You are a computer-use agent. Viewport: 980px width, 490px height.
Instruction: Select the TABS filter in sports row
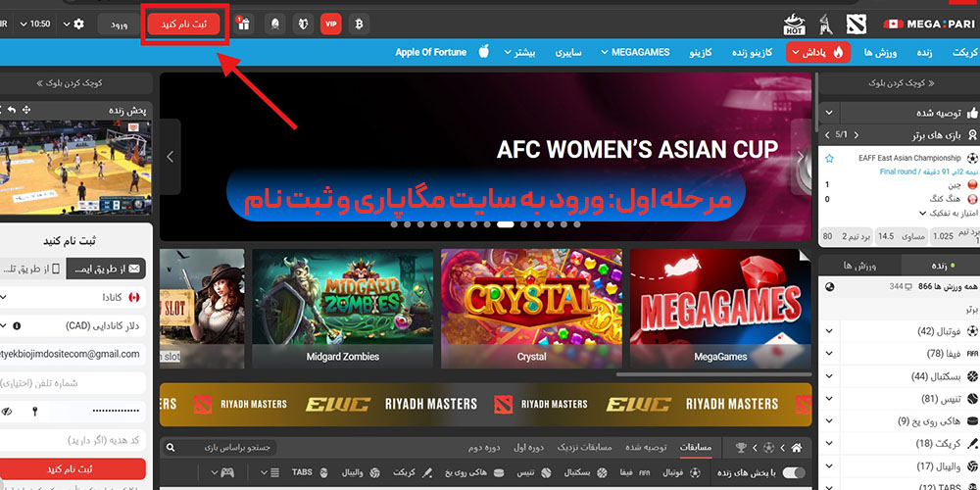click(x=310, y=472)
